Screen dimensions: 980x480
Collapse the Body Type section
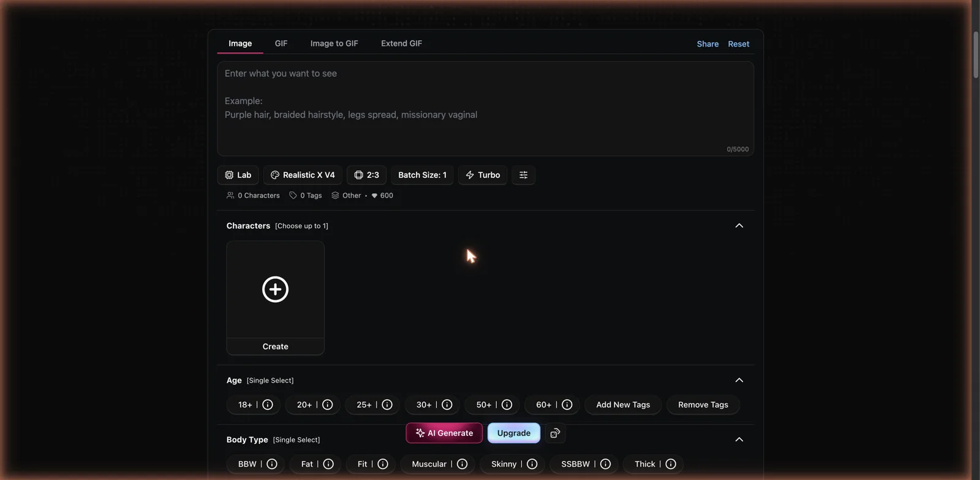tap(739, 440)
